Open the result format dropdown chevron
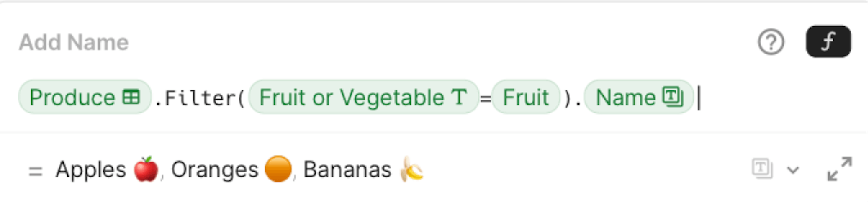The width and height of the screenshot is (868, 202). coord(793,170)
